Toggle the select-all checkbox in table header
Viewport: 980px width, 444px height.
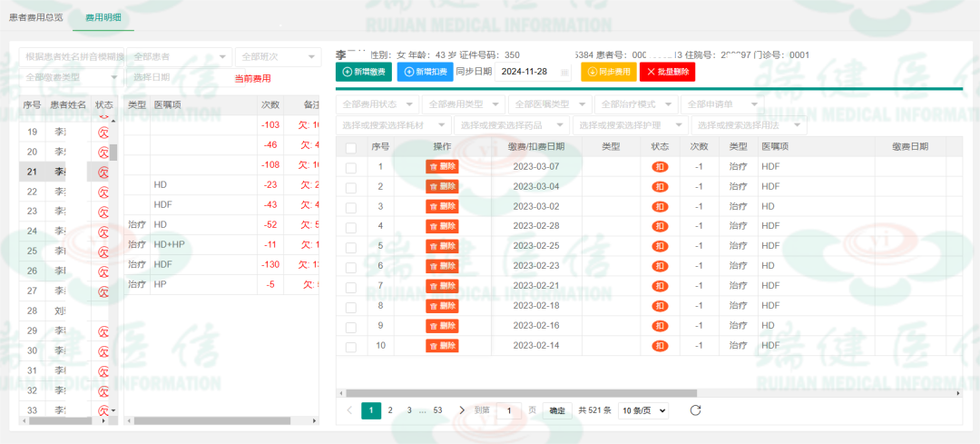pos(351,148)
